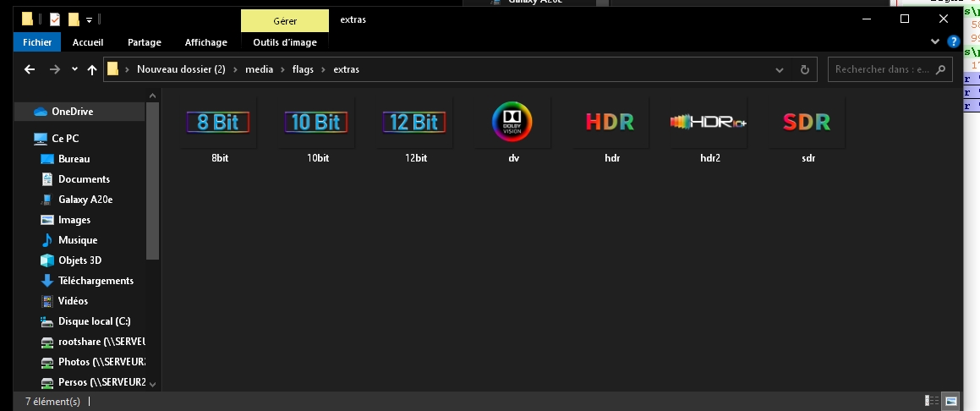The image size is (980, 411).
Task: Open the recent locations dropdown
Action: click(x=74, y=69)
